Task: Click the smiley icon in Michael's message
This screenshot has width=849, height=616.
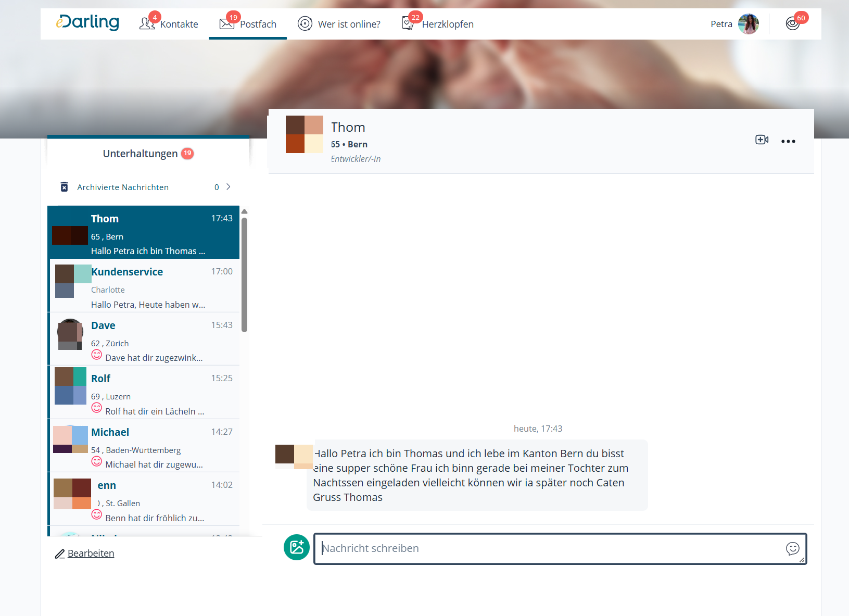Action: (x=97, y=461)
